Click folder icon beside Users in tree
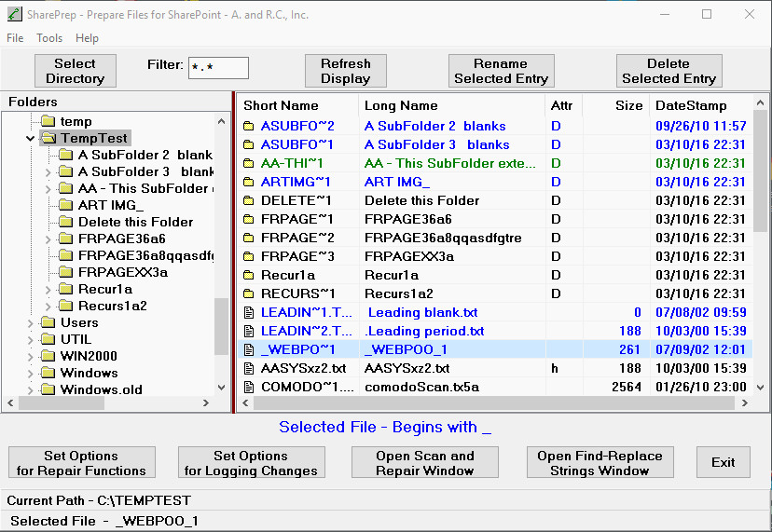 point(48,323)
